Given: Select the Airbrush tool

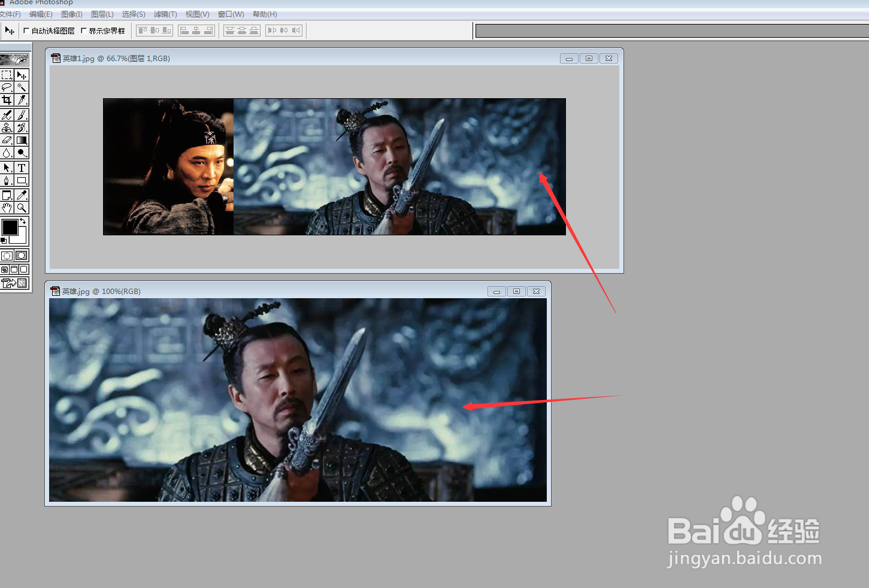Looking at the screenshot, I should tap(7, 115).
